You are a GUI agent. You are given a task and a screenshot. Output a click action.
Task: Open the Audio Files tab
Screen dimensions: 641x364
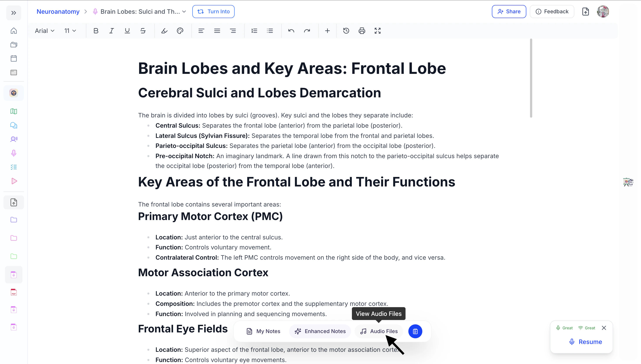tap(379, 331)
